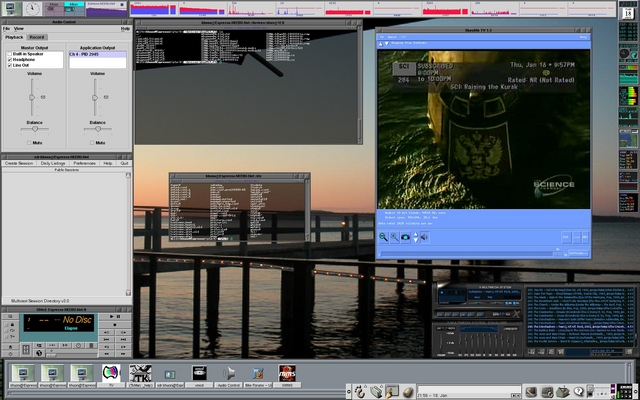The height and width of the screenshot is (400, 640).
Task: Click XMMS icon in icon box
Action: pos(287,373)
